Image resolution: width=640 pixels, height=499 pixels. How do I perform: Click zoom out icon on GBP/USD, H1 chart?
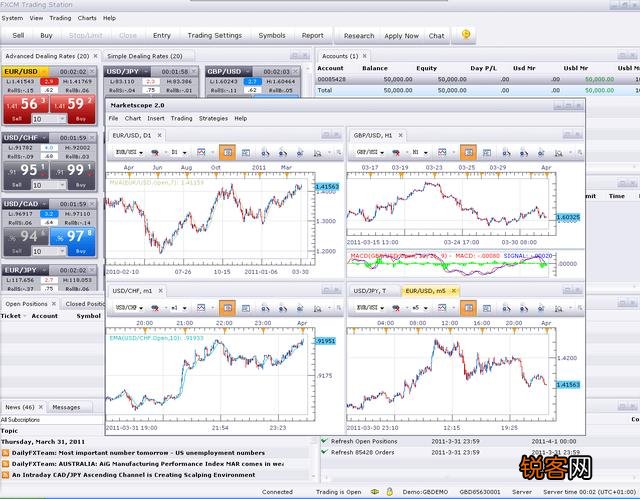[524, 153]
